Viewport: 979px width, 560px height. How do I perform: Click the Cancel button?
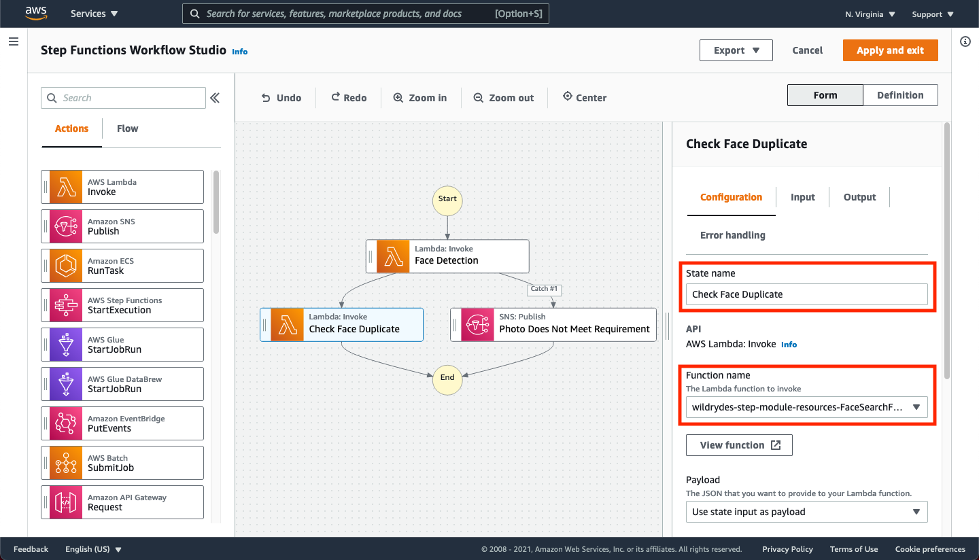coord(807,50)
